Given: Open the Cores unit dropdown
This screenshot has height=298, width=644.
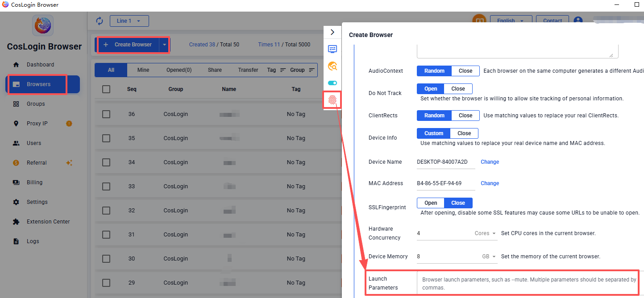Looking at the screenshot, I should pos(486,233).
